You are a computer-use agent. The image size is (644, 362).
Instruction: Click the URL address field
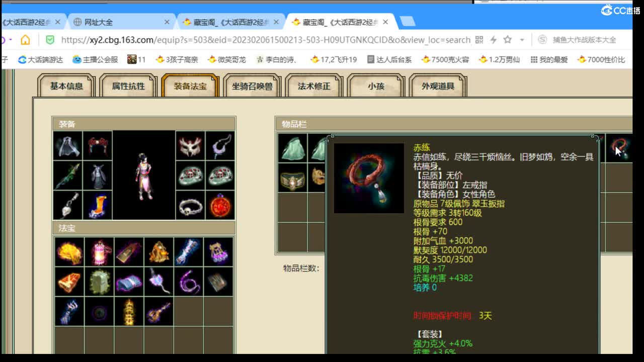266,40
